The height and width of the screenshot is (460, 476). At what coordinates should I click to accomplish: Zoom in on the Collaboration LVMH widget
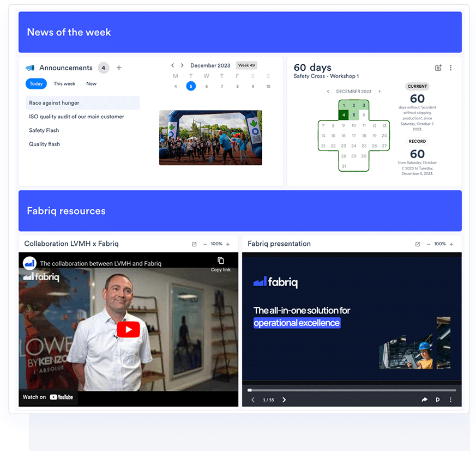[x=228, y=244]
